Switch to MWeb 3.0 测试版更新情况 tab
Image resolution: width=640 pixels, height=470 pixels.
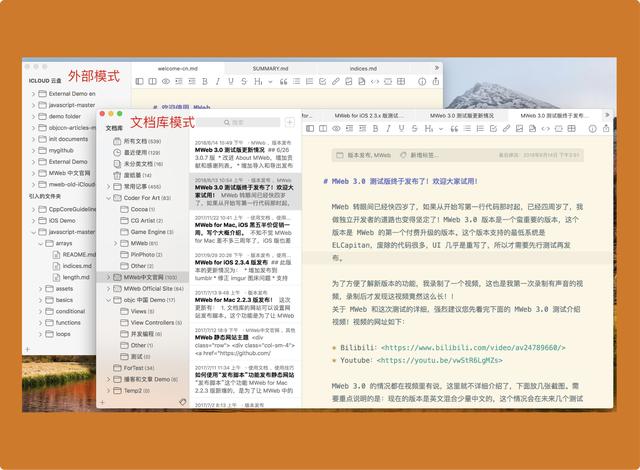click(x=462, y=115)
